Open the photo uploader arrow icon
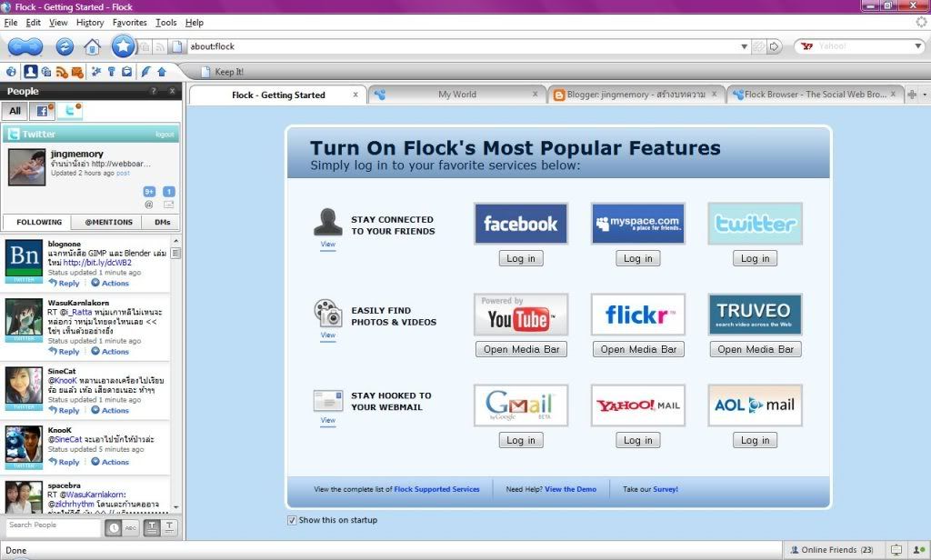The image size is (931, 560). tap(162, 72)
